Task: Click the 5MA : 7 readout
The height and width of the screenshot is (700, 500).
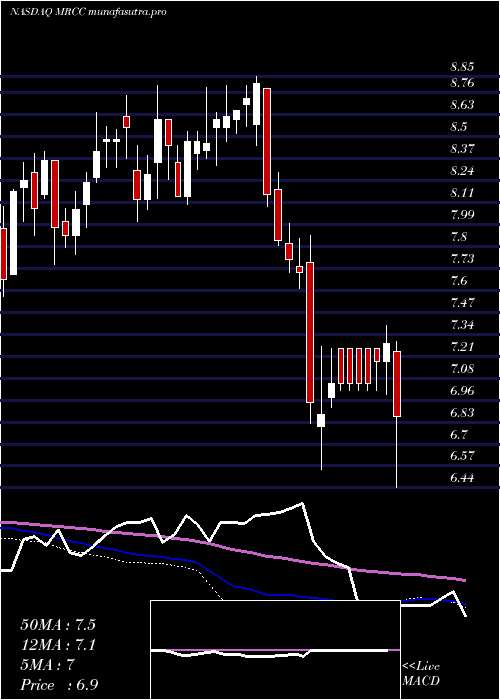Action: [47, 665]
